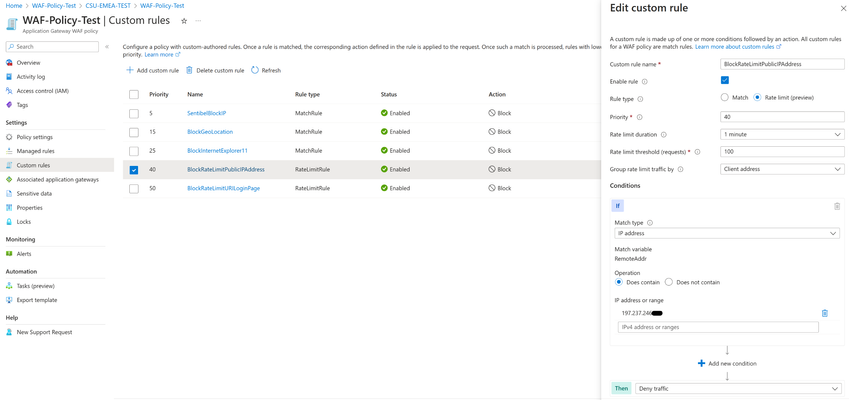Click the Enabled status icon for SentibelBlockIP
This screenshot has width=849, height=400.
click(384, 113)
